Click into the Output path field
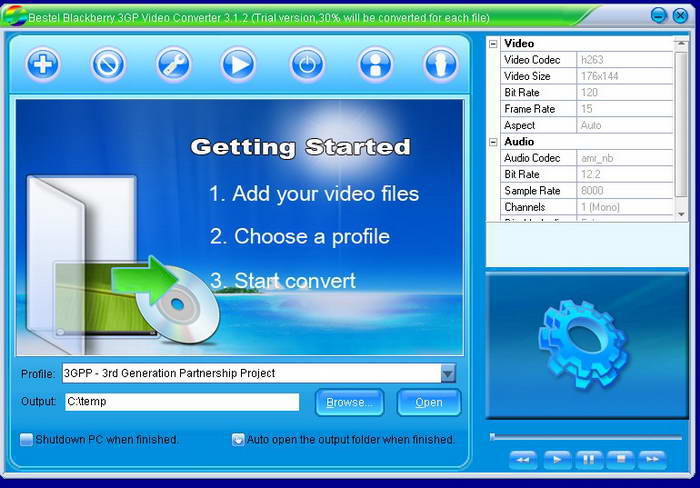 tap(182, 402)
